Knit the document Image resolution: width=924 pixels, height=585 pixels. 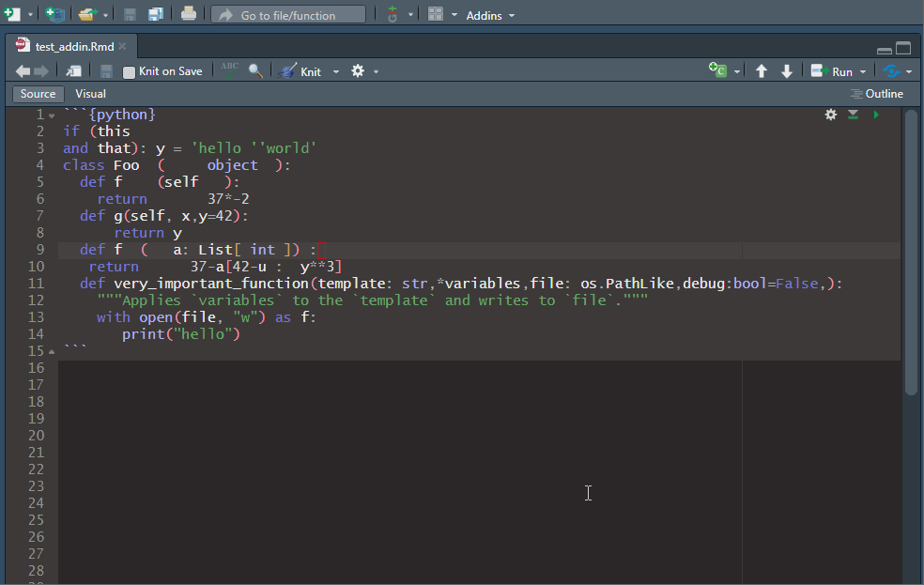tap(300, 71)
